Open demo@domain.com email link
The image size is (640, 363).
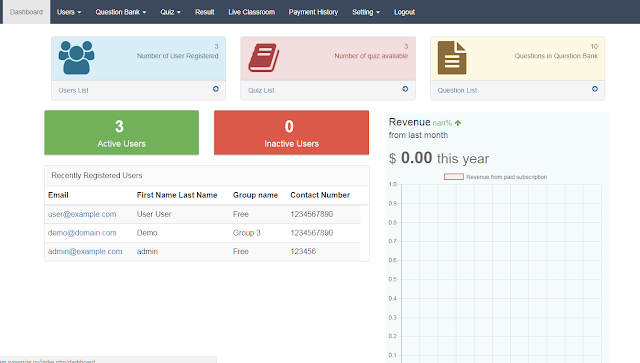[82, 233]
